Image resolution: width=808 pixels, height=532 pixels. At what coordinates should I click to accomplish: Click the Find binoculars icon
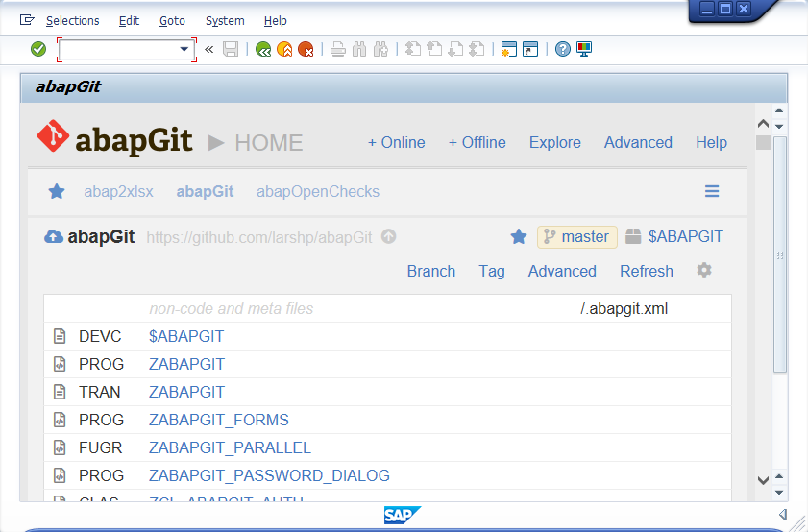pyautogui.click(x=359, y=49)
